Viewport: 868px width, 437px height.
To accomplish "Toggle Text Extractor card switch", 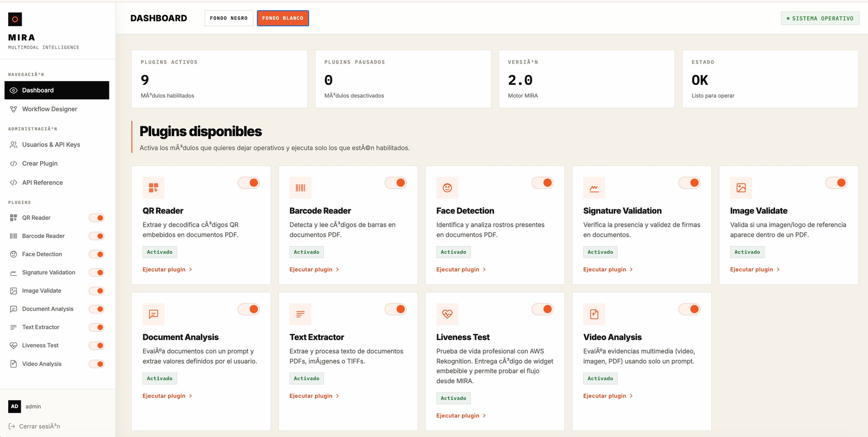I will click(395, 309).
